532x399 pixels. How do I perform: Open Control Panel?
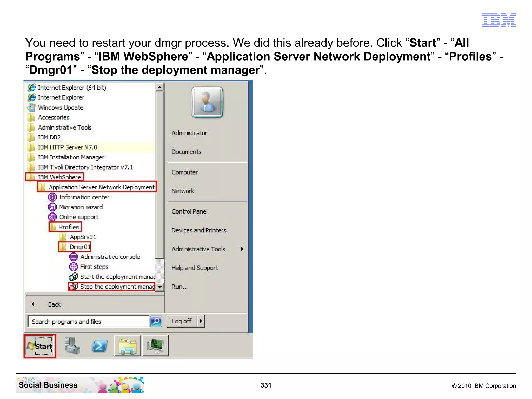189,211
